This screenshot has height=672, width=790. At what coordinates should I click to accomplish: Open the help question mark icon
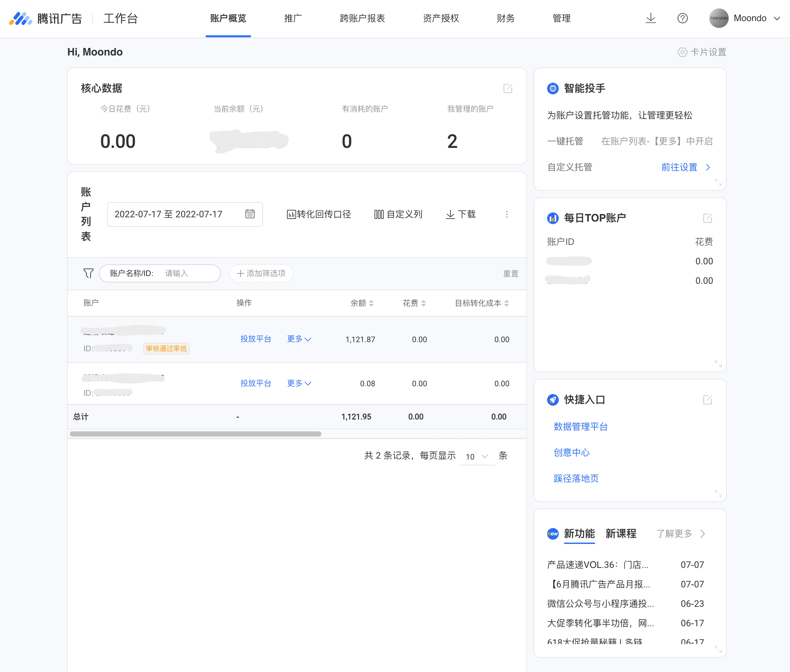click(682, 18)
